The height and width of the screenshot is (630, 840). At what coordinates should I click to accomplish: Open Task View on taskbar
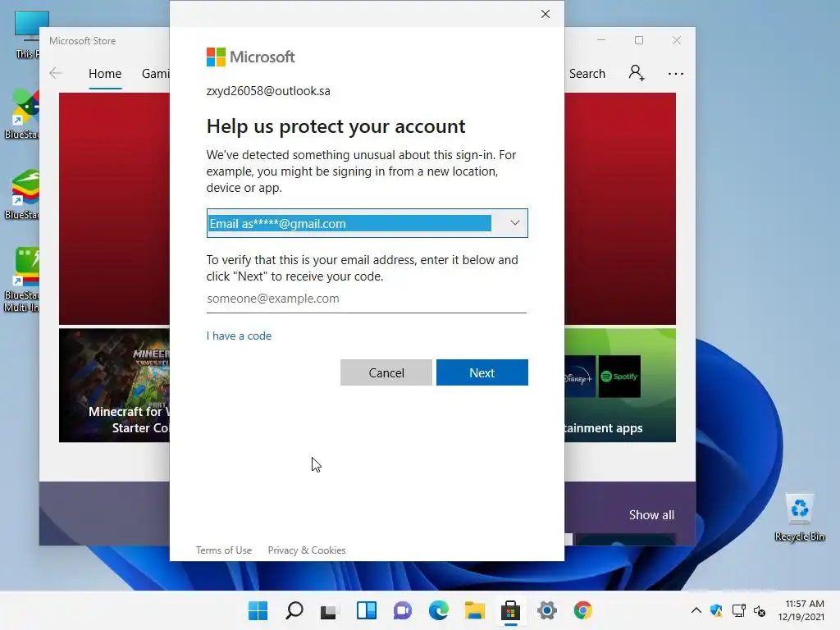(329, 610)
